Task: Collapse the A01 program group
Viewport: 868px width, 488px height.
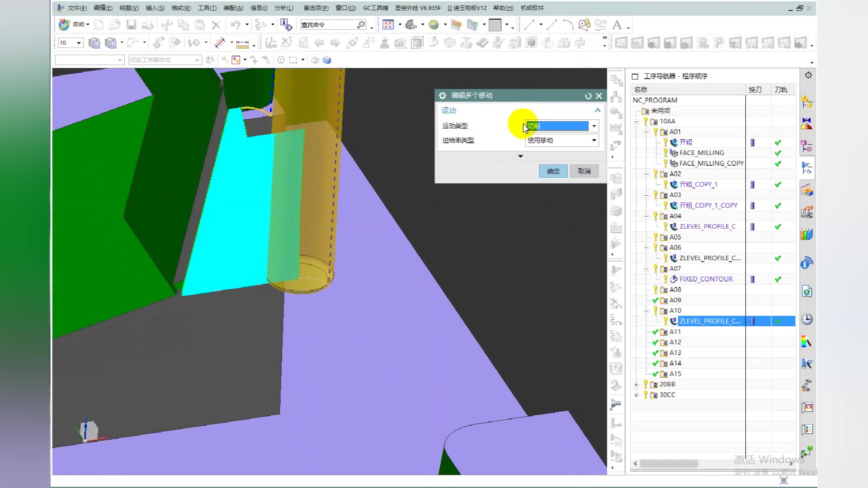Action: (646, 132)
